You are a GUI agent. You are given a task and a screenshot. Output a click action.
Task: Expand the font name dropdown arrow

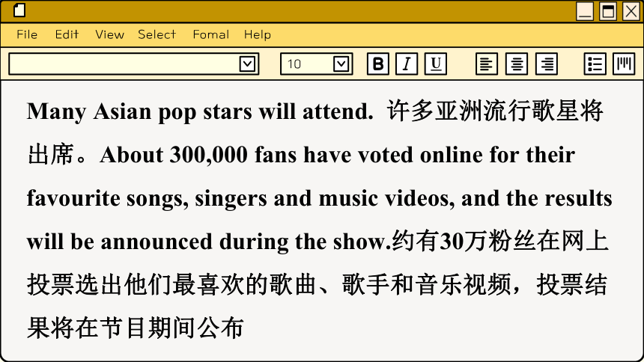point(248,64)
